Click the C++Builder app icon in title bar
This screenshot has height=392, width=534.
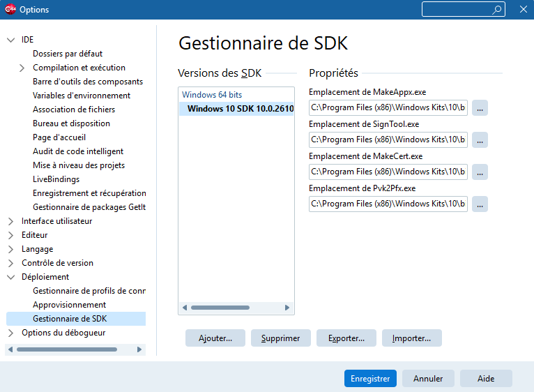click(x=10, y=9)
